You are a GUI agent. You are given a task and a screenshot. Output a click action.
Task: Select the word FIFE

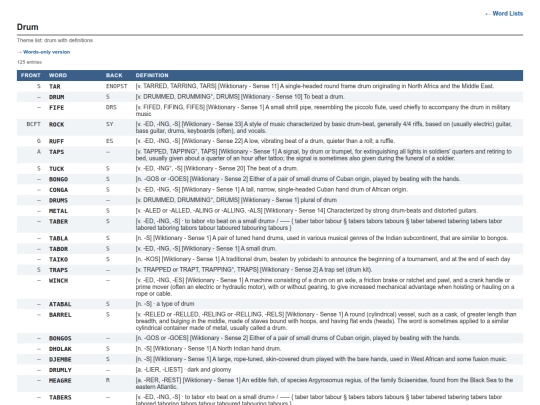[x=56, y=108]
